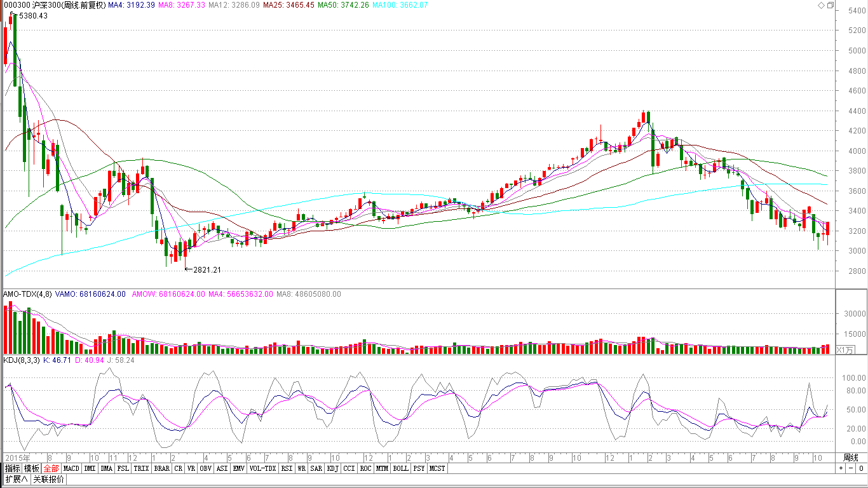Click the MA4: 56653632.00 volume value
Viewport: 868px width, 488px height.
[241, 294]
